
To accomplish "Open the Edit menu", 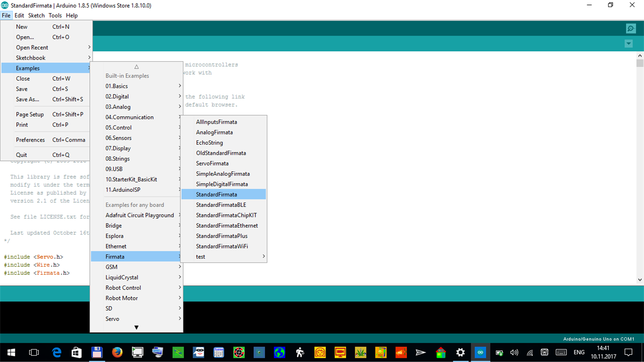I will (19, 15).
